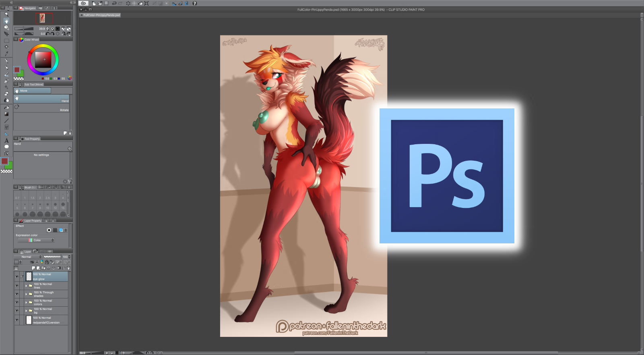The width and height of the screenshot is (644, 355).
Task: Expand the colors layer folder
Action: [26, 302]
